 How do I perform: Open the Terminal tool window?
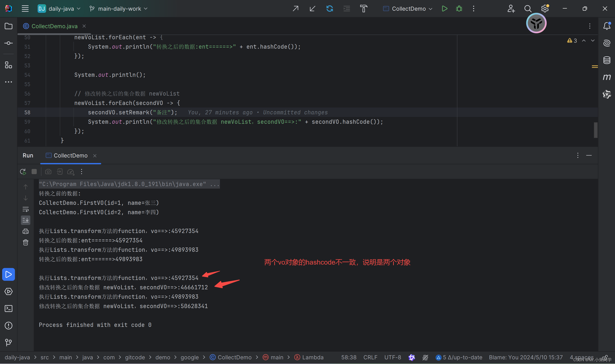pyautogui.click(x=9, y=309)
